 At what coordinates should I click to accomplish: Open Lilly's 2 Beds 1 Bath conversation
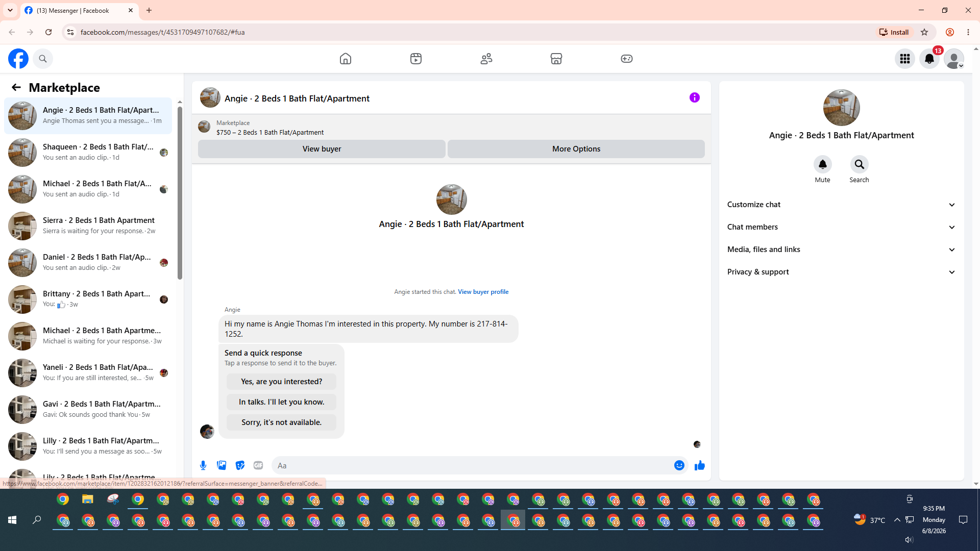tap(88, 446)
